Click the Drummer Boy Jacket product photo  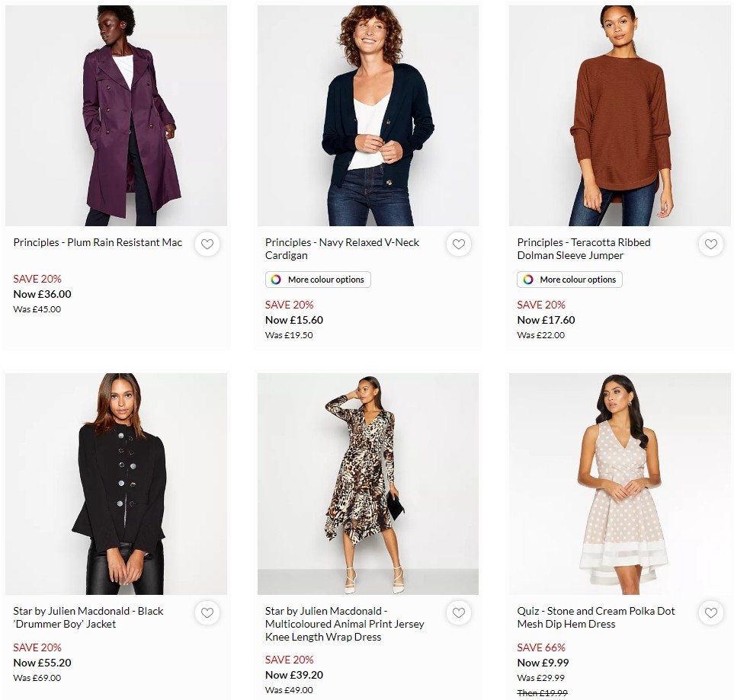(116, 483)
